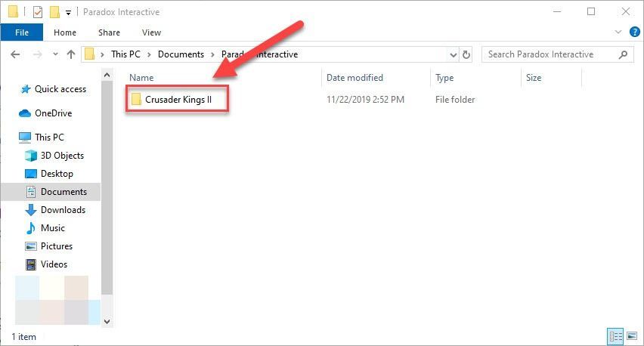644x346 pixels.
Task: Sort by Date modified column
Action: (x=355, y=78)
